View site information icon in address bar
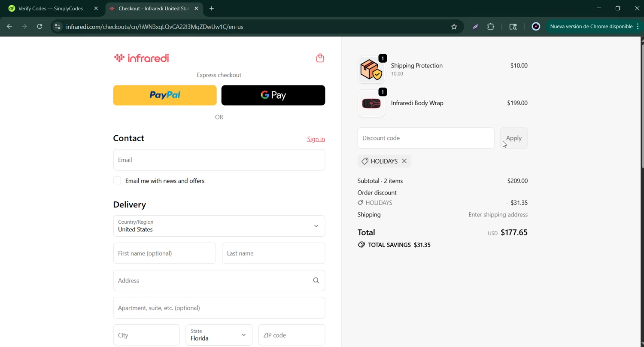 point(58,27)
